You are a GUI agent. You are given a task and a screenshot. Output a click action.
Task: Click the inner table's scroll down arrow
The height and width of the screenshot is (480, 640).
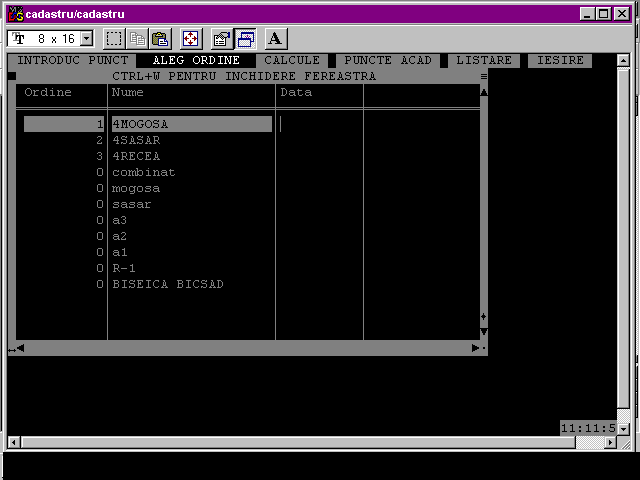pyautogui.click(x=484, y=332)
